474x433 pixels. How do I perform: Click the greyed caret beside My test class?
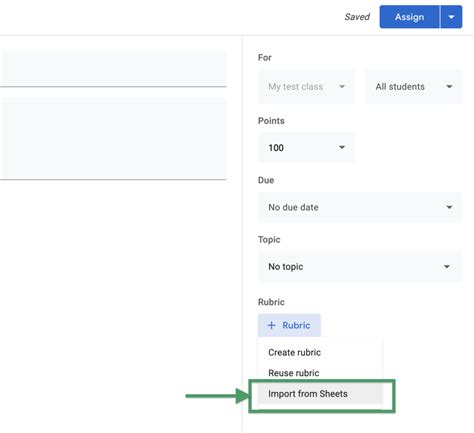(342, 87)
